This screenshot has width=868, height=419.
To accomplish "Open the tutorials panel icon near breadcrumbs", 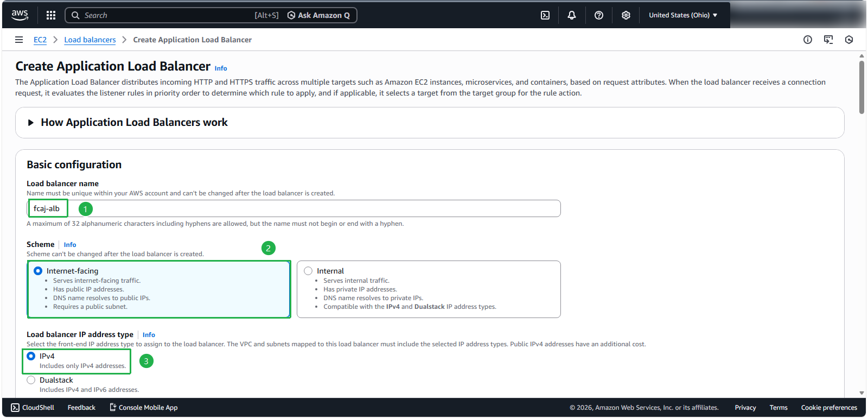I will pos(828,40).
